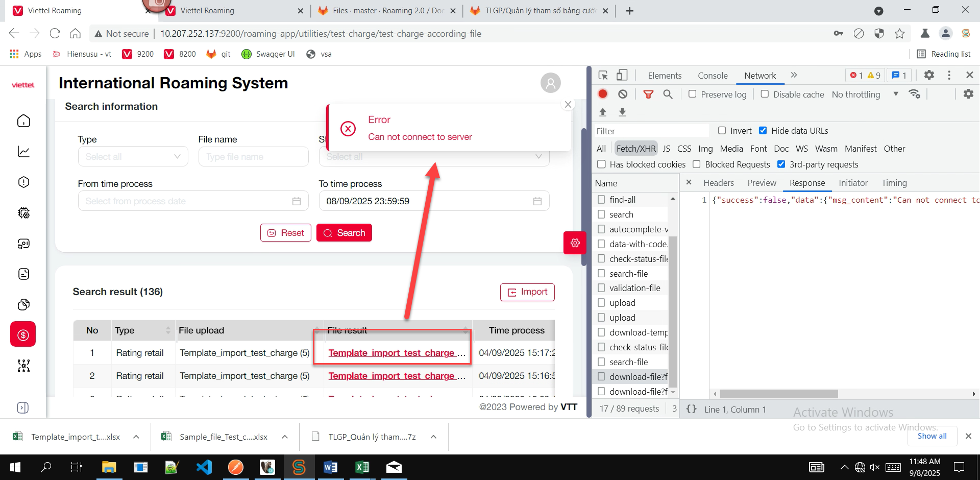Check the Disable cache option
980x480 pixels.
point(765,94)
